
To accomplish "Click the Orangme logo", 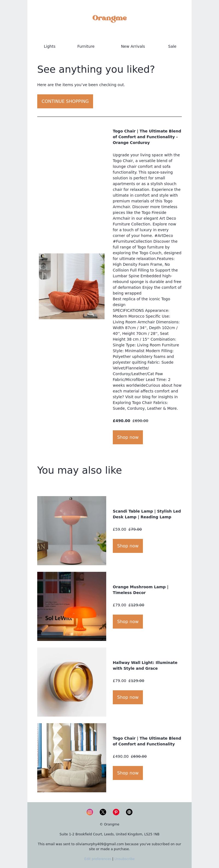I will pos(110,18).
